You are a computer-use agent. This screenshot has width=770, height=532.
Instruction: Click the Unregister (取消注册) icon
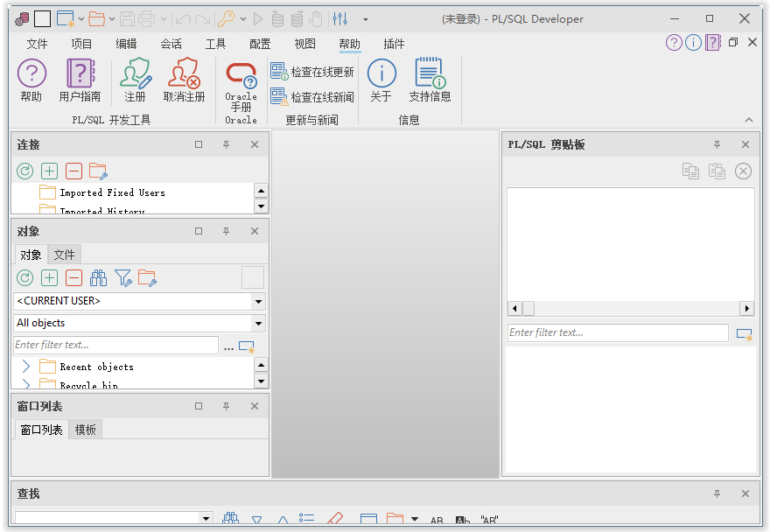click(x=184, y=80)
